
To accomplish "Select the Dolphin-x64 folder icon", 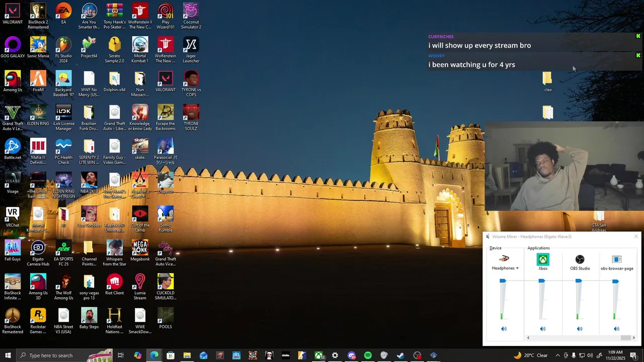I will pyautogui.click(x=114, y=81).
